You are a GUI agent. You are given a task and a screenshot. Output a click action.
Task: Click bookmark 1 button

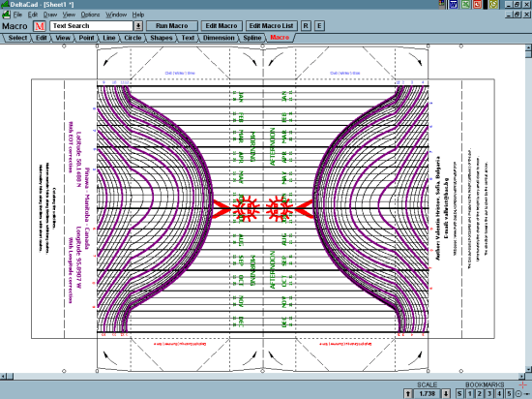(x=469, y=393)
